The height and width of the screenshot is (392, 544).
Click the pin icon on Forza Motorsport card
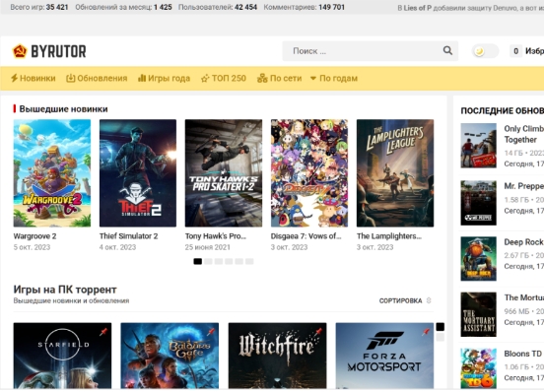426,332
